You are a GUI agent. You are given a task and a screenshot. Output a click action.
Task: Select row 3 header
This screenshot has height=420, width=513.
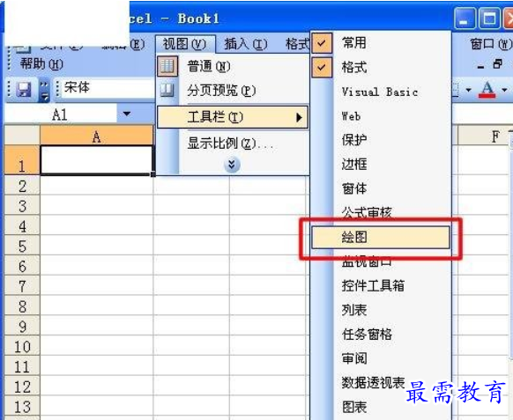pyautogui.click(x=22, y=205)
